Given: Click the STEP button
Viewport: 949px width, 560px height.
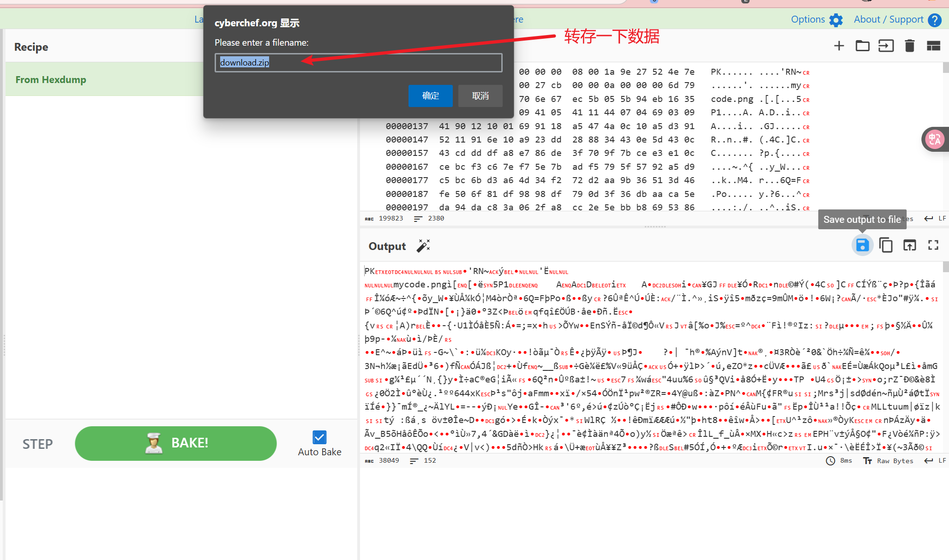Looking at the screenshot, I should click(38, 444).
